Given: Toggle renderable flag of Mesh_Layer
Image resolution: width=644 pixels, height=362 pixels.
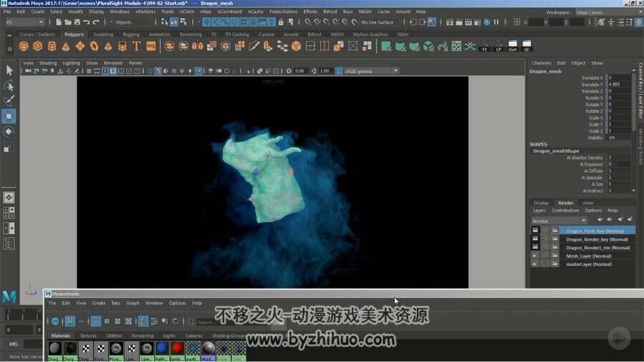Looking at the screenshot, I should [535, 255].
